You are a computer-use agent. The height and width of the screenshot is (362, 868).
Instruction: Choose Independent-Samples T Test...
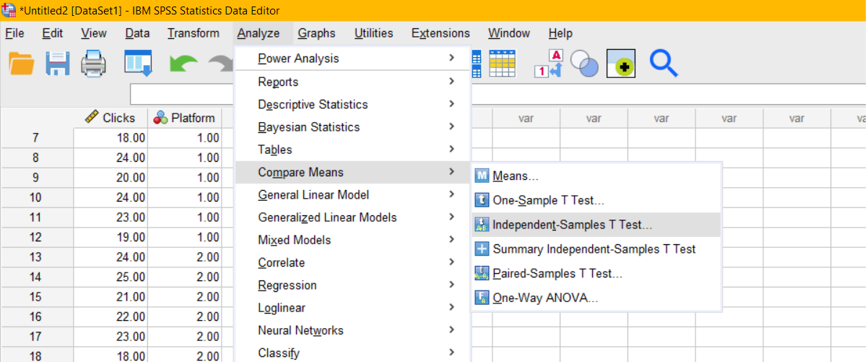pos(596,225)
